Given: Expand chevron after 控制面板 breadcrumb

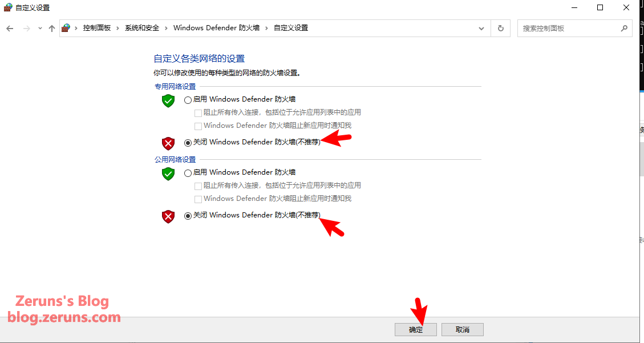Looking at the screenshot, I should tap(118, 28).
